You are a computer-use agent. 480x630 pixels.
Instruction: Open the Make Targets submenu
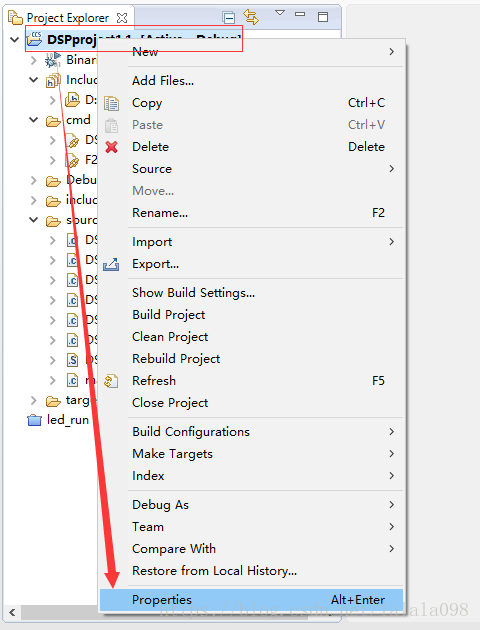(251, 454)
